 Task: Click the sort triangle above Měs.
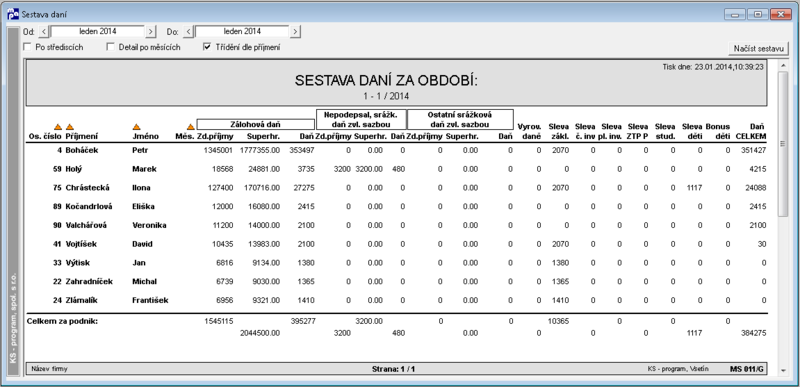(190, 127)
